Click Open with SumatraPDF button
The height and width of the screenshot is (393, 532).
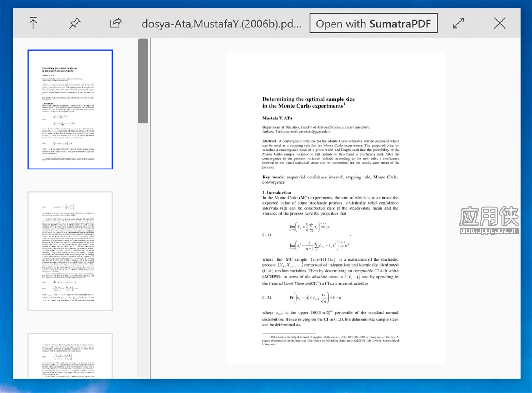click(373, 24)
